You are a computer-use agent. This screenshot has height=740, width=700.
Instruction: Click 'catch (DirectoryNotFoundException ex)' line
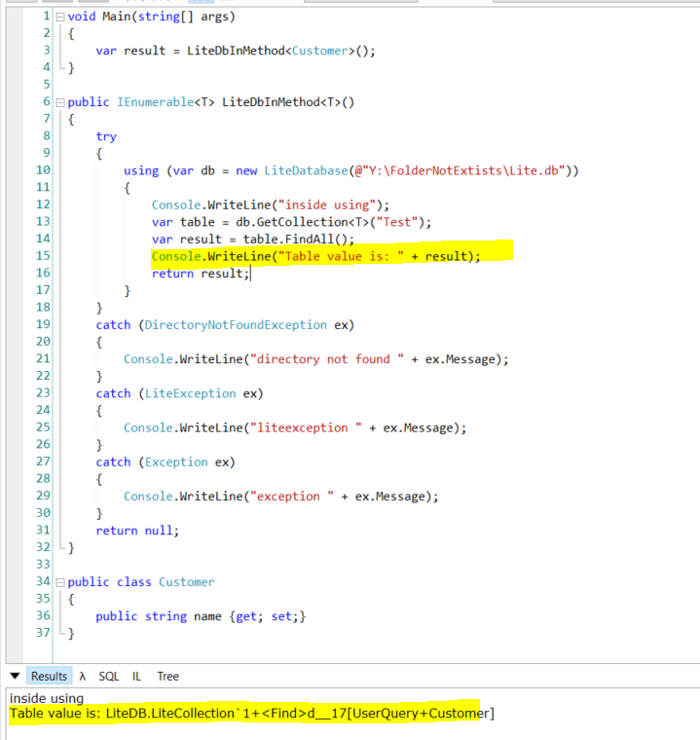[x=225, y=325]
